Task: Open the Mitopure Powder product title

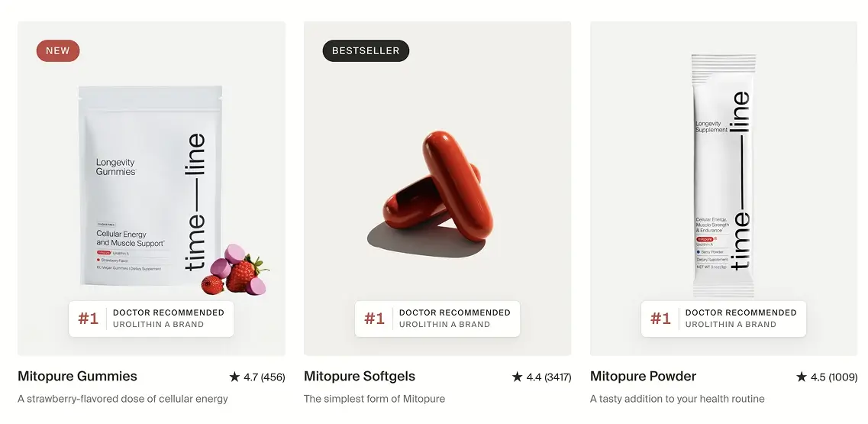Action: [643, 376]
